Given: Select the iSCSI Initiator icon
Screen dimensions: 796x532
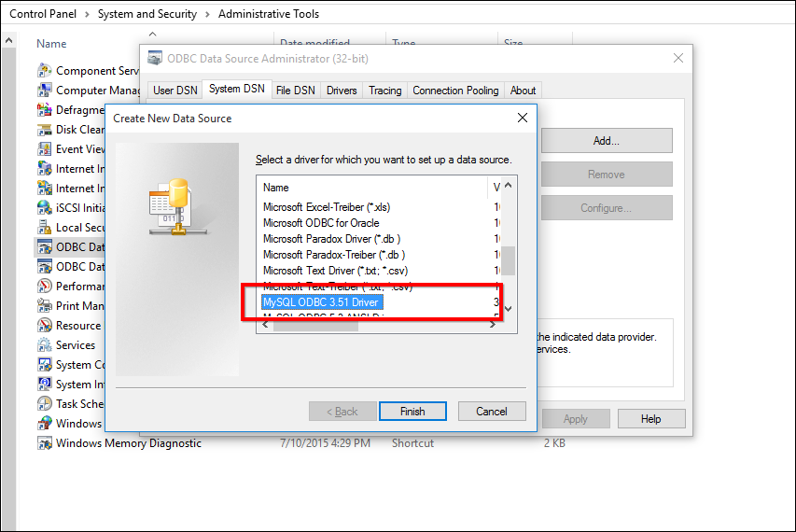Looking at the screenshot, I should 45,207.
